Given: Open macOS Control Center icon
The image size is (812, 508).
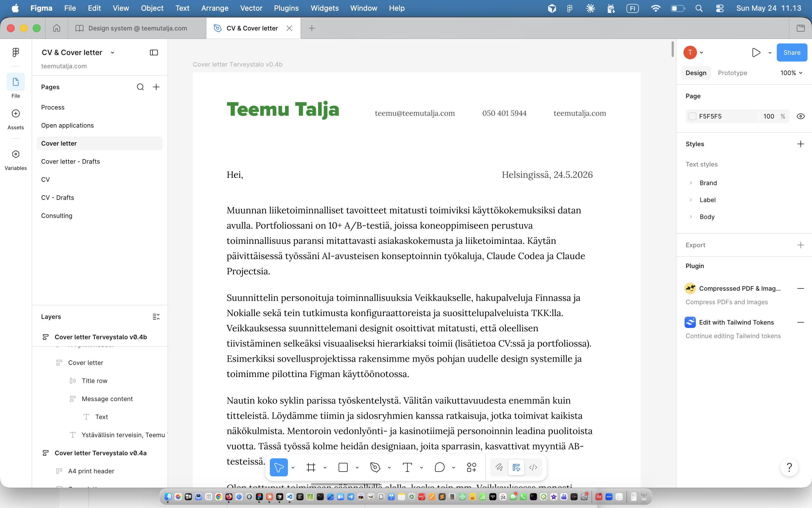Looking at the screenshot, I should point(720,8).
